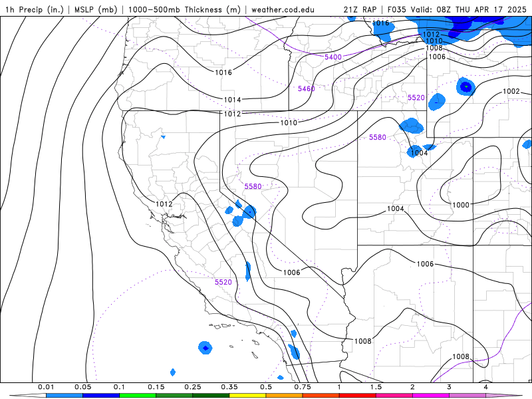532x399 pixels.
Task: Click the 'weather.cod.edu' source text
Action: (283, 9)
